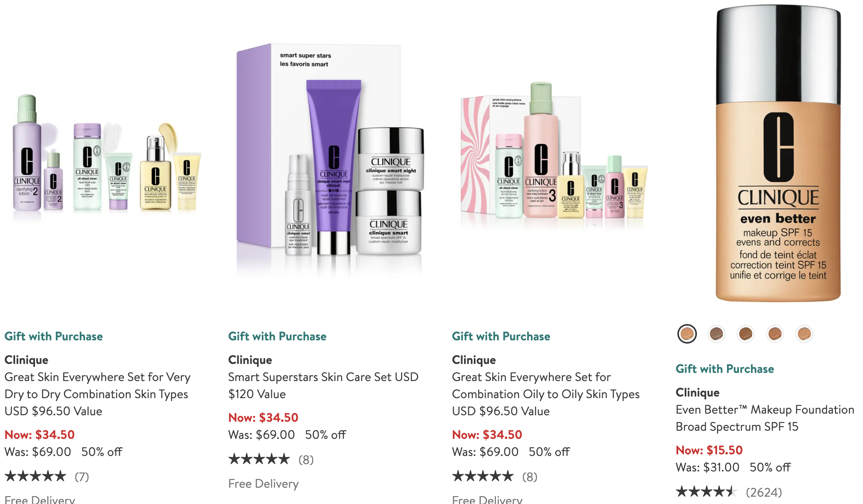Image resolution: width=863 pixels, height=504 pixels.
Task: Open Great Skin Everywhere Set for Very Dry link
Action: pyautogui.click(x=97, y=394)
